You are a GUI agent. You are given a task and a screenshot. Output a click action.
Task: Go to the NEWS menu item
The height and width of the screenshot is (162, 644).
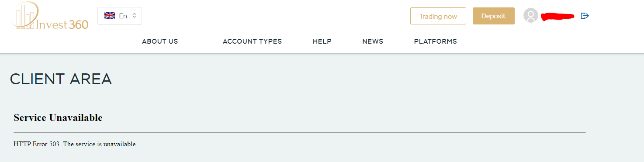point(373,41)
